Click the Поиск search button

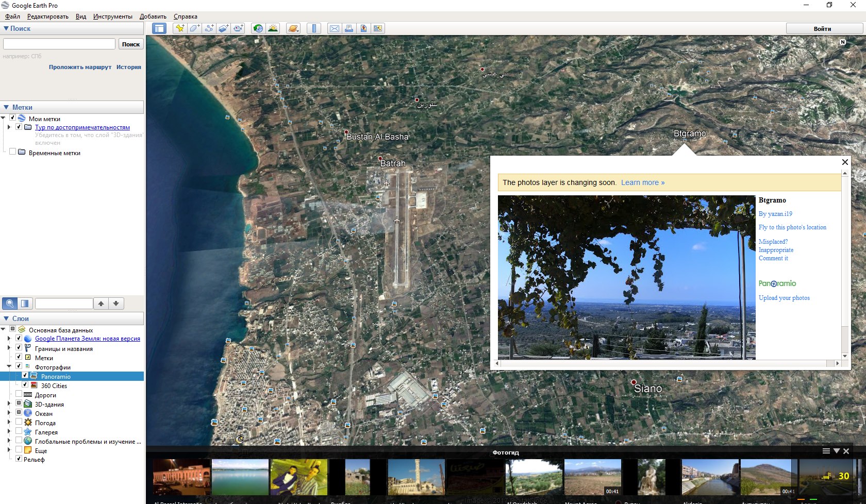[x=131, y=44]
